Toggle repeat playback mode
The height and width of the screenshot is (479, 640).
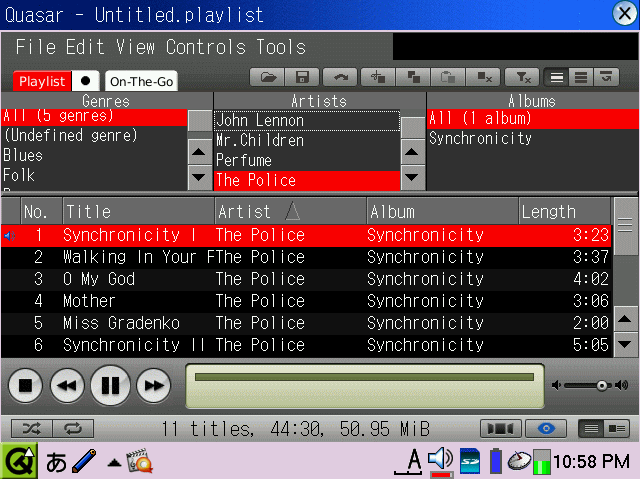73,429
